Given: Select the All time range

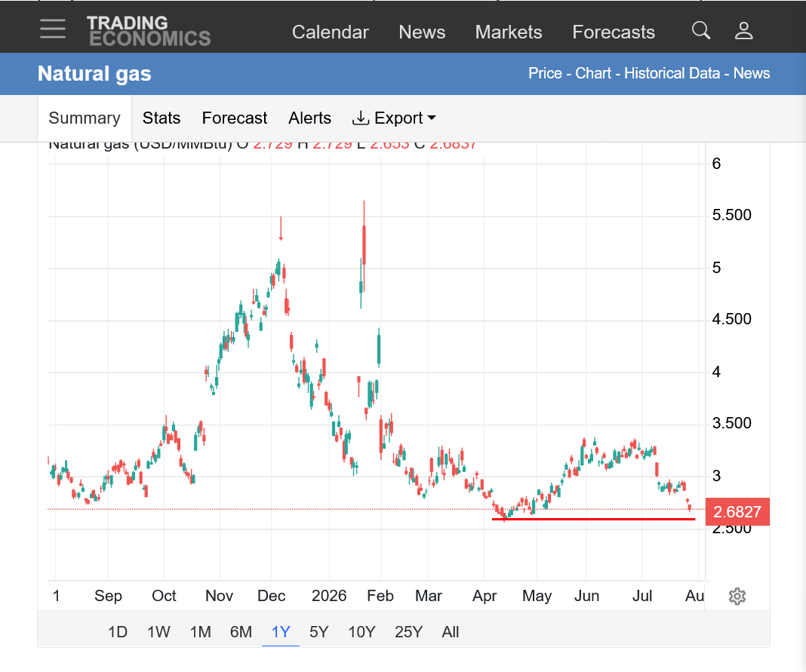Looking at the screenshot, I should (451, 632).
